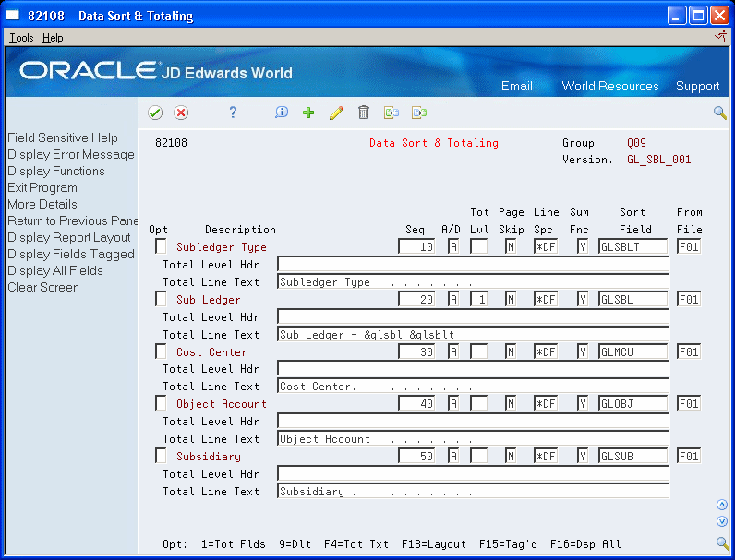Click F4=Tot Txt function key text

point(356,544)
